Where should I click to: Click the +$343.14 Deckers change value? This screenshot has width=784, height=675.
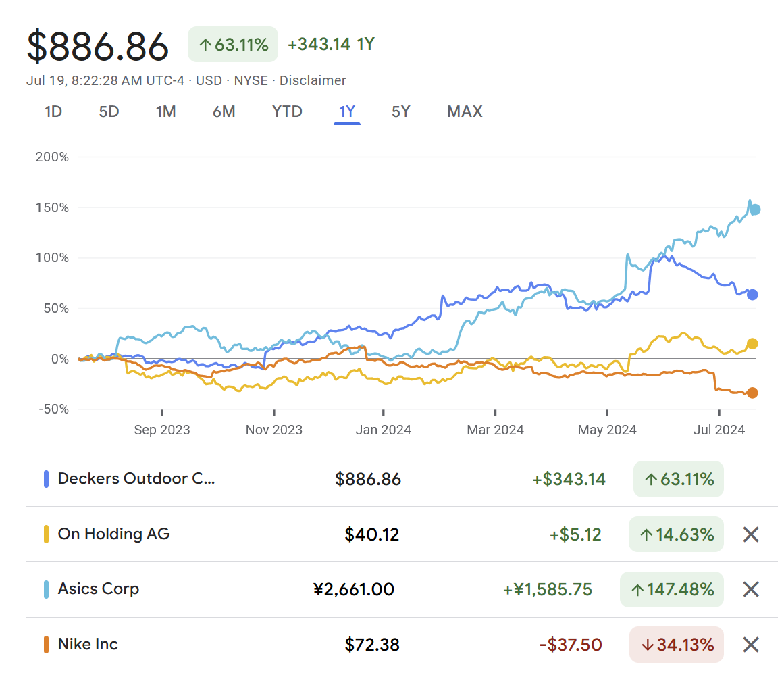(x=569, y=479)
